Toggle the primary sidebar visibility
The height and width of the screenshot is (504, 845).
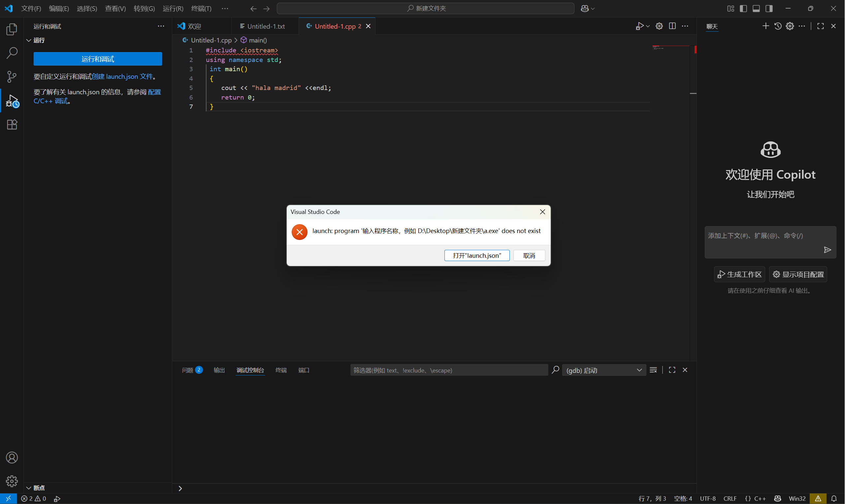coord(743,9)
